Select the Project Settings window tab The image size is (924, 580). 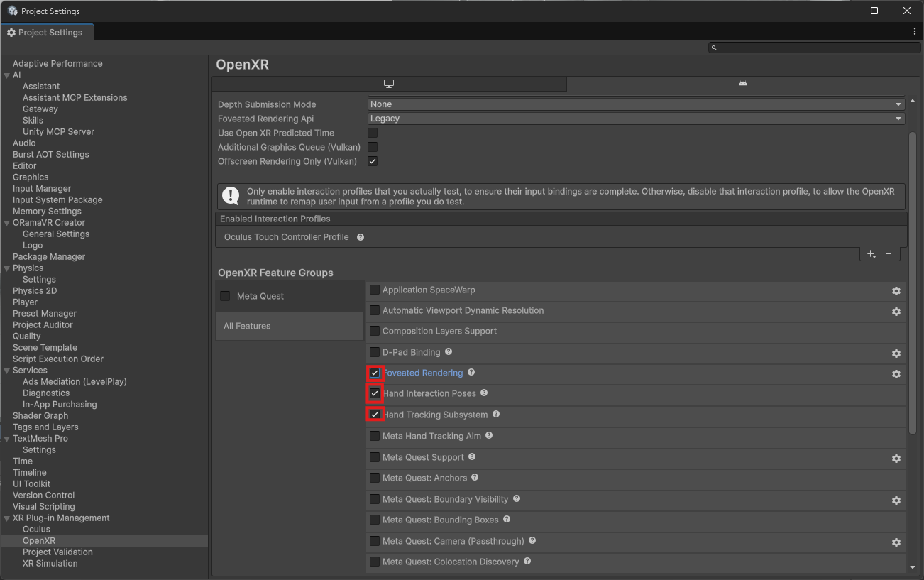pyautogui.click(x=45, y=32)
